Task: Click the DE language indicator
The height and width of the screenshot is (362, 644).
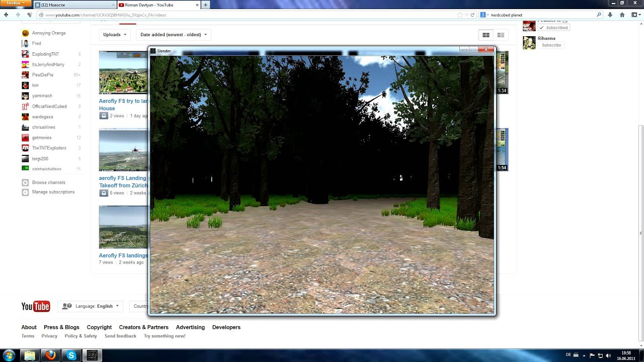Action: 569,355
